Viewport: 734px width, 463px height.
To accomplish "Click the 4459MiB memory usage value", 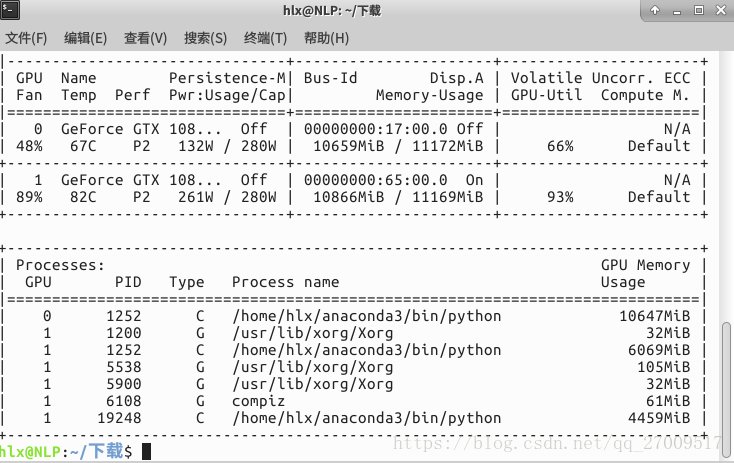I will coord(659,418).
